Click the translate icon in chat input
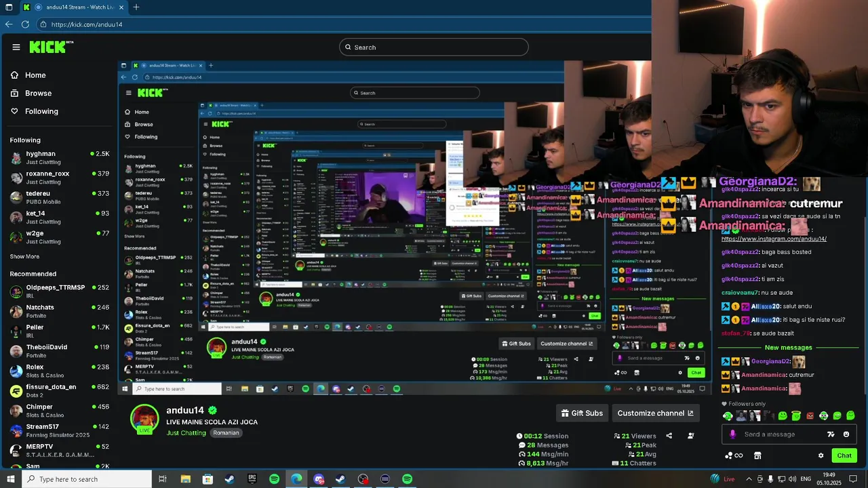868x488 pixels. (x=831, y=434)
